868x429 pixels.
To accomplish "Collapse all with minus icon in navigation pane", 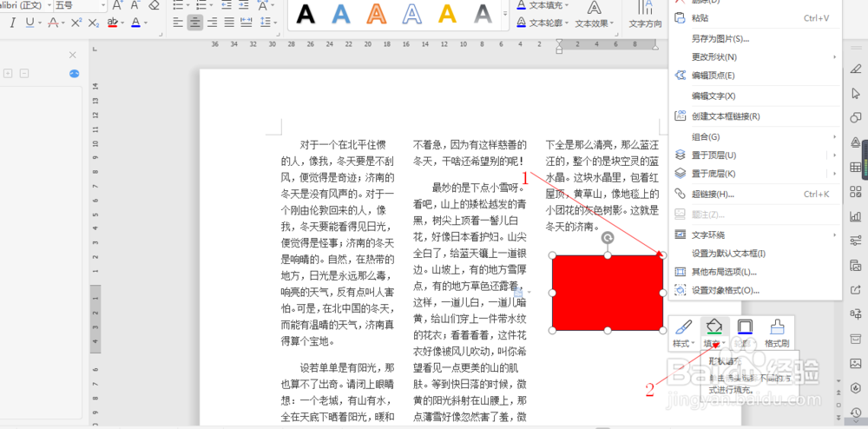I will (23, 73).
